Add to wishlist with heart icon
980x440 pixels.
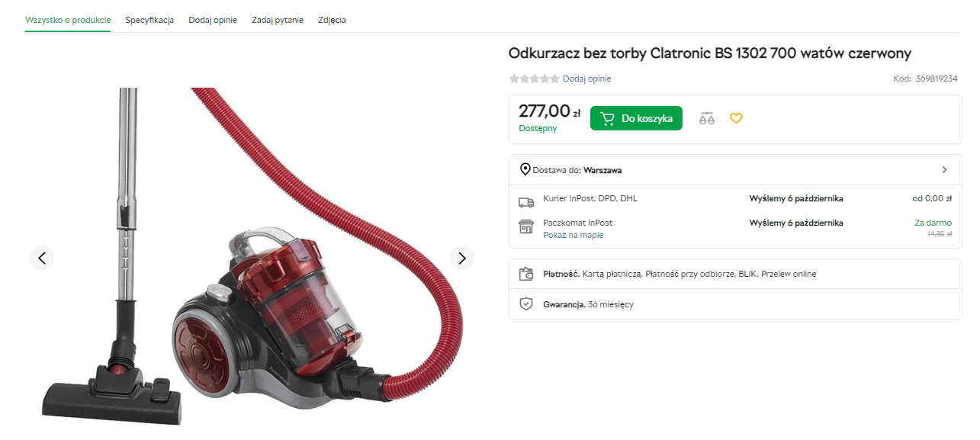tap(736, 118)
